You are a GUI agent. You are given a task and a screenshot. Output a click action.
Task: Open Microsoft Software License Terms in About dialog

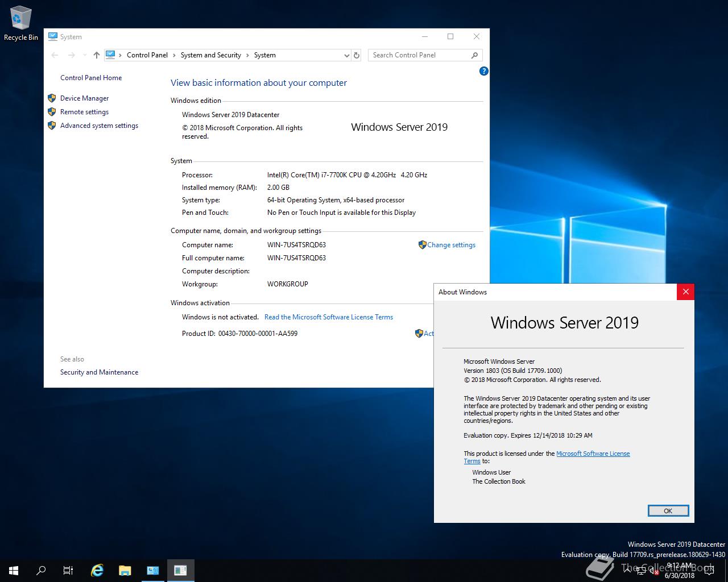point(593,454)
